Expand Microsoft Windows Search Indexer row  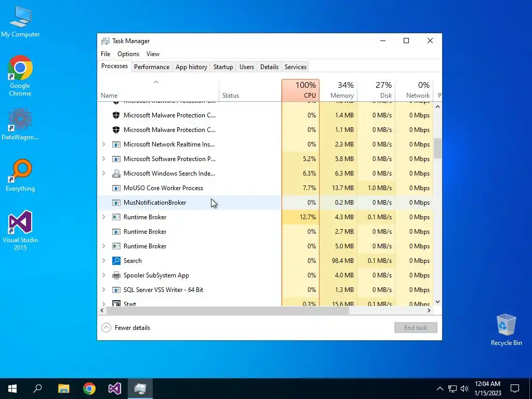tap(104, 174)
